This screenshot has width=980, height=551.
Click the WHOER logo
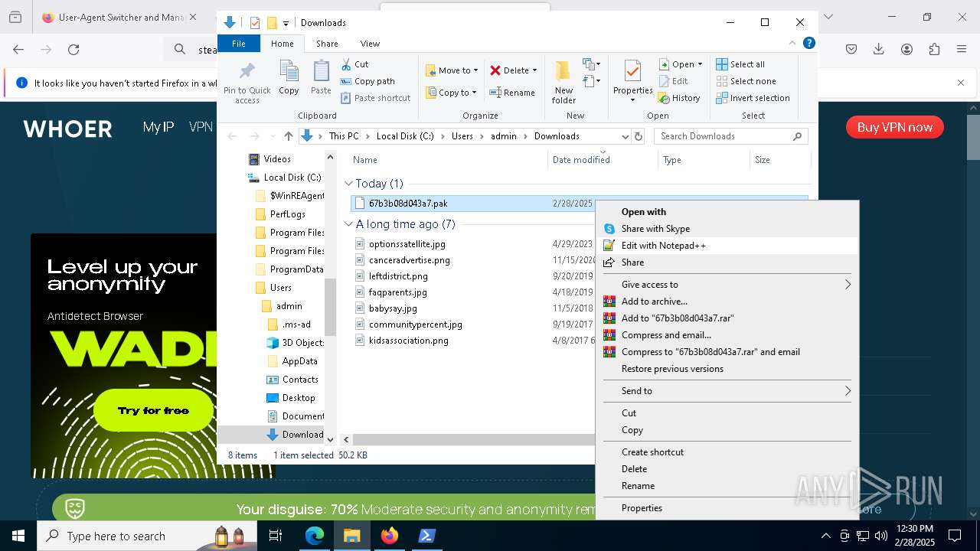coord(67,129)
